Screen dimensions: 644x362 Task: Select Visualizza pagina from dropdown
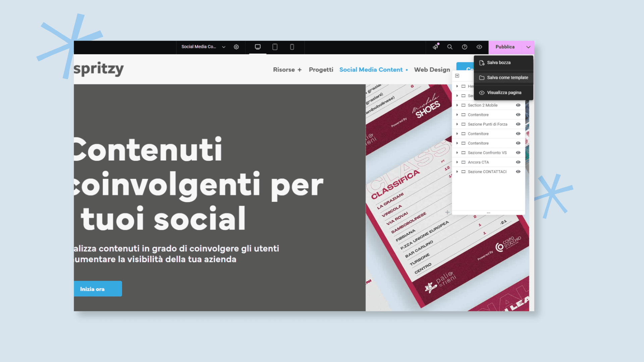(x=503, y=93)
